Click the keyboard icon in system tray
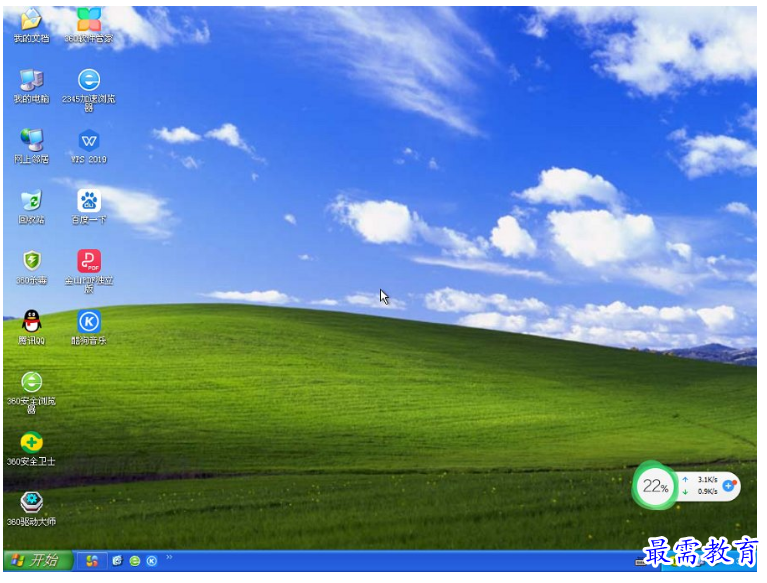 coord(640,562)
